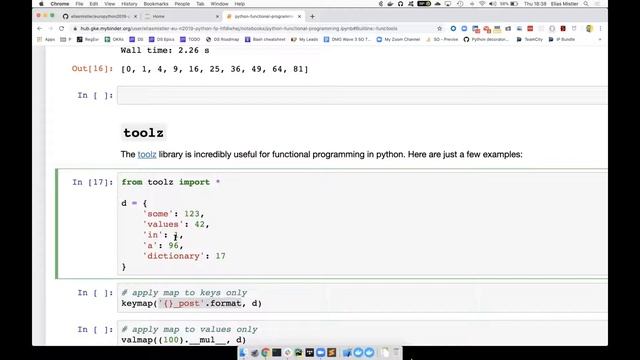Open the OKRs bookmark
Viewport: 640px width, 360px height.
tap(114, 40)
